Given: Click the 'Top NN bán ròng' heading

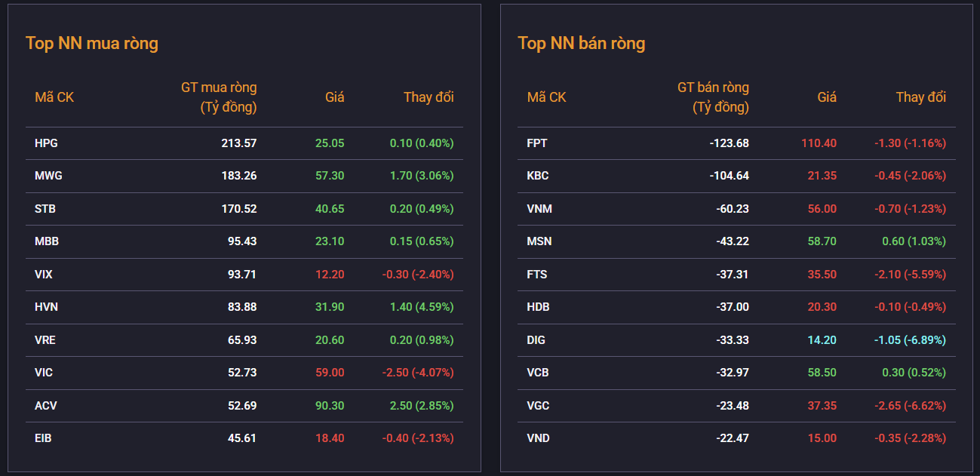Looking at the screenshot, I should [x=582, y=43].
